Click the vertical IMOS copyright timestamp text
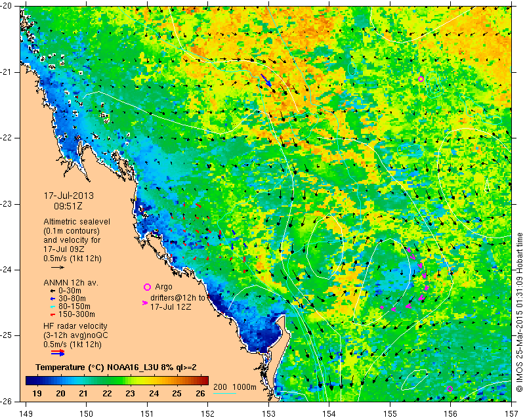 tap(519, 312)
